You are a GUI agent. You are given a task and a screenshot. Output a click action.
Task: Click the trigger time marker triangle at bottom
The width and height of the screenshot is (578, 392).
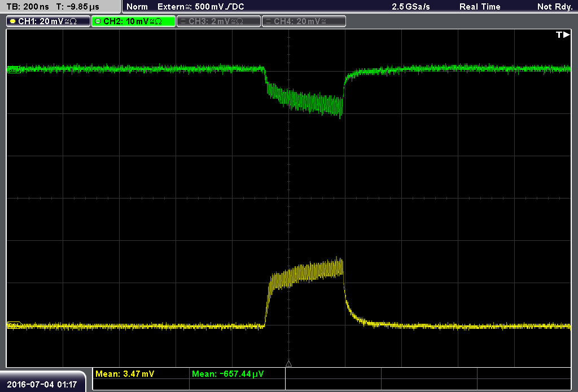coord(288,364)
